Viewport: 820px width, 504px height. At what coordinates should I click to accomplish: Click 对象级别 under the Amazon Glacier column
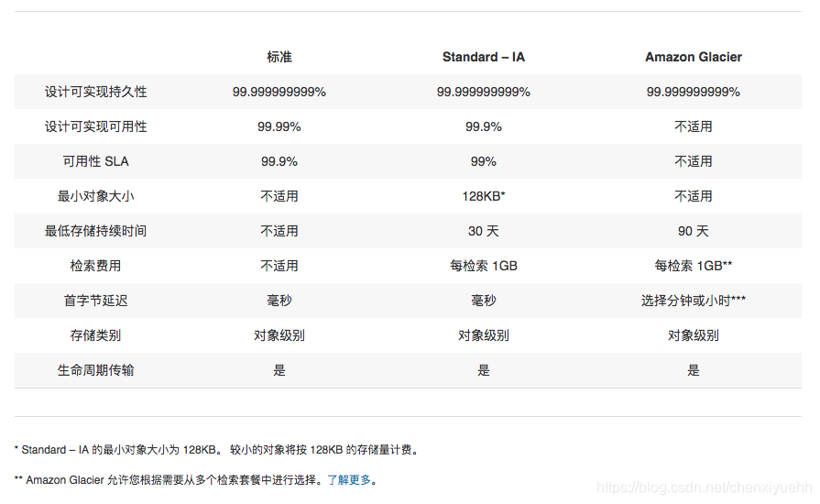[694, 335]
